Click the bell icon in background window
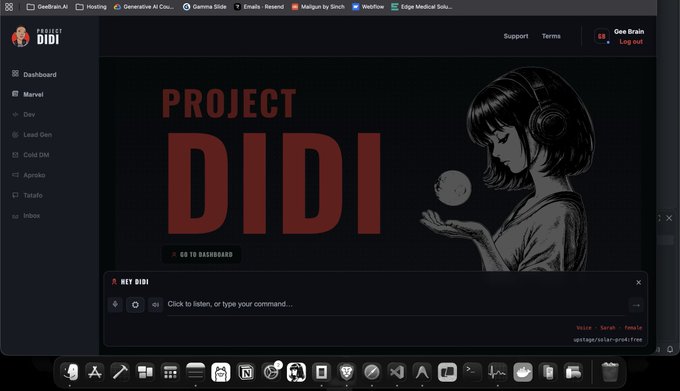Screen dimensions: 680x391 (x=670, y=349)
